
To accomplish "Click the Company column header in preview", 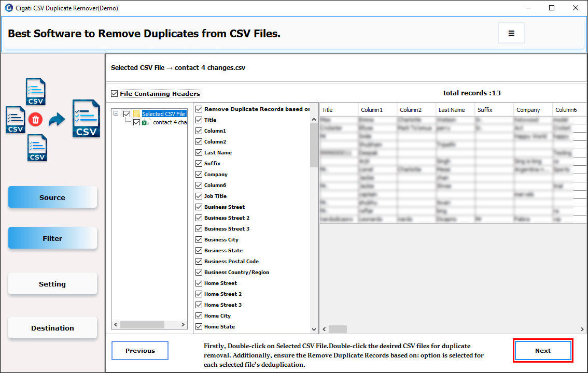I will (x=533, y=110).
